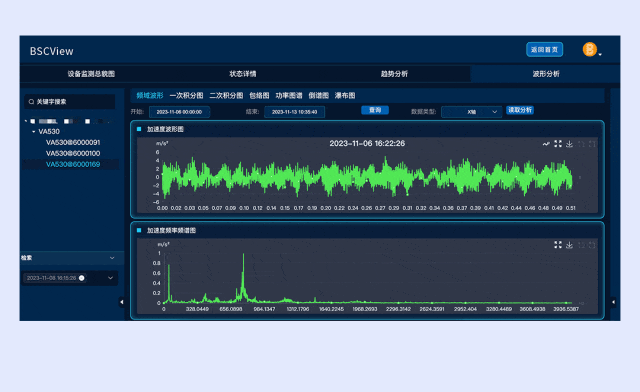Click the 返回首页 button

pyautogui.click(x=544, y=49)
